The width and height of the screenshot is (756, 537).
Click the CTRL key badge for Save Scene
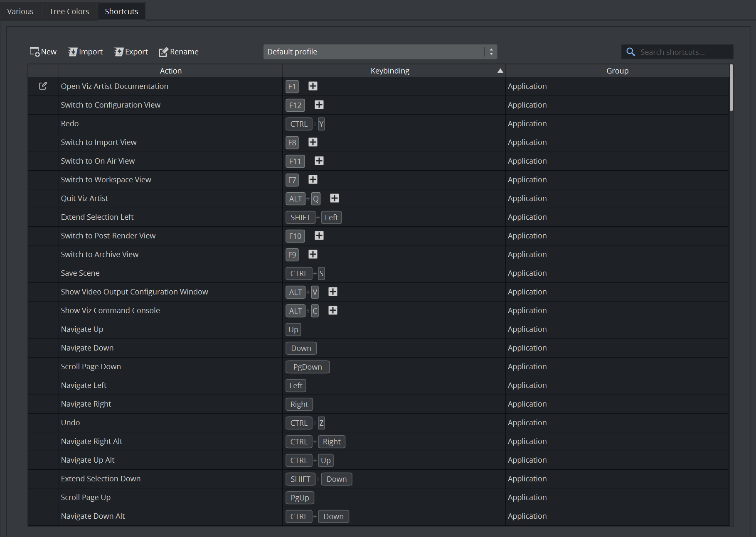299,273
